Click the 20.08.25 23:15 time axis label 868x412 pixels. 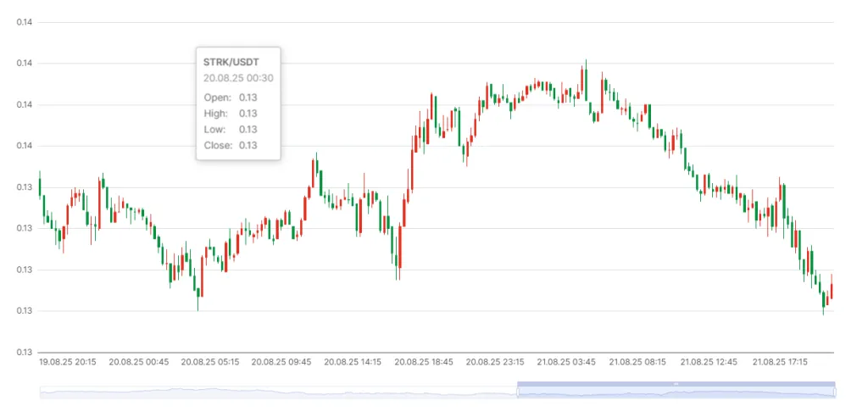coord(495,362)
